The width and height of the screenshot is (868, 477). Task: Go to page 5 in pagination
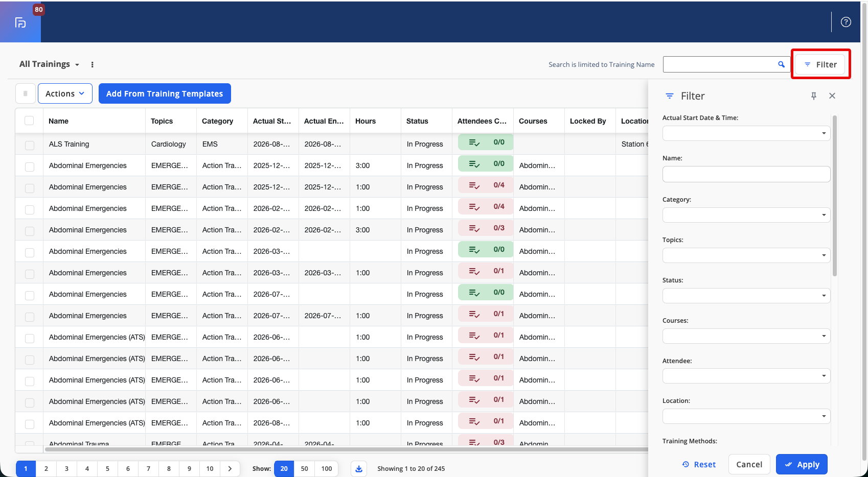(x=107, y=469)
